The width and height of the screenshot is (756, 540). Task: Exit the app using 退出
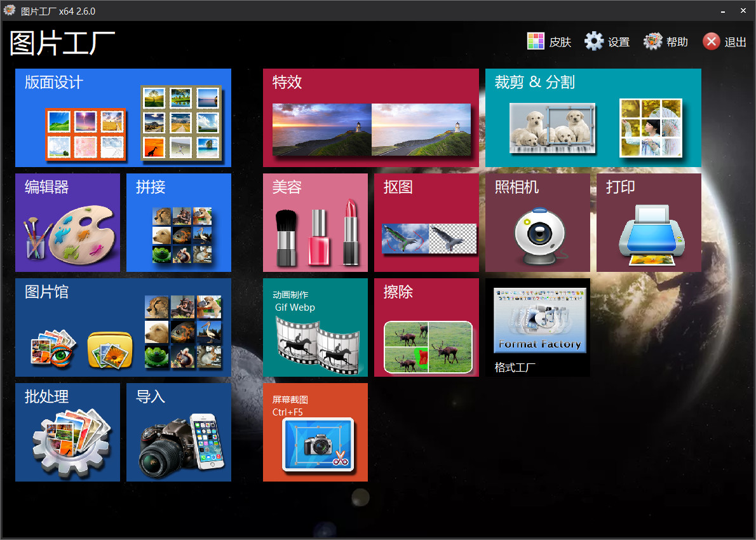click(x=724, y=41)
